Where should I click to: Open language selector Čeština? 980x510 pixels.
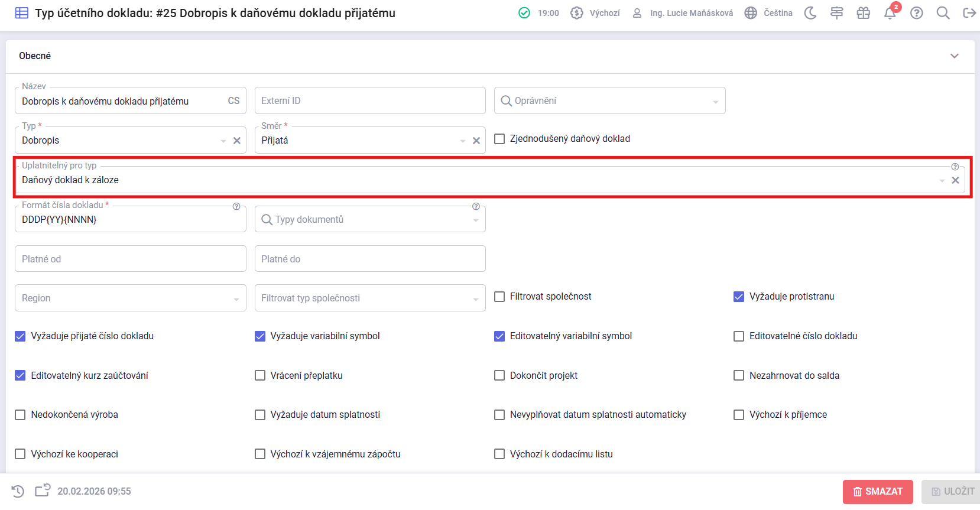tap(769, 13)
